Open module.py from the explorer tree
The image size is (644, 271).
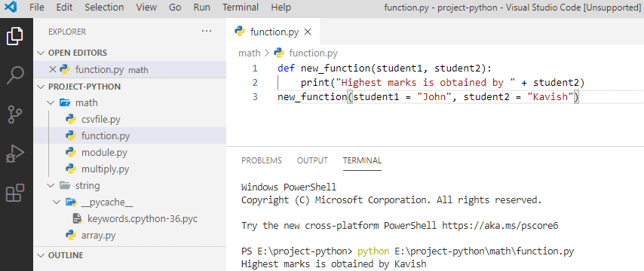(x=104, y=153)
